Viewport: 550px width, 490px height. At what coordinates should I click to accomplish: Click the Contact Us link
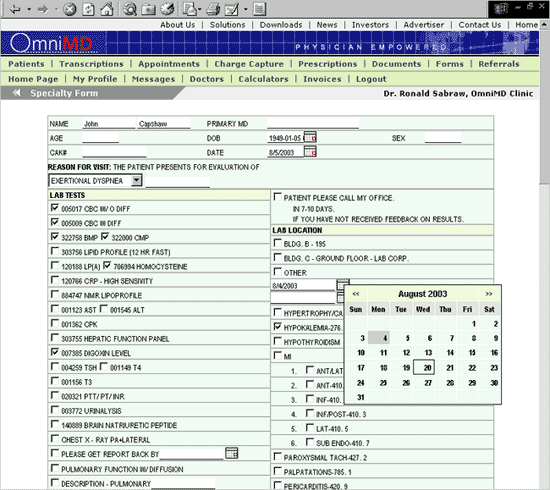coord(479,25)
